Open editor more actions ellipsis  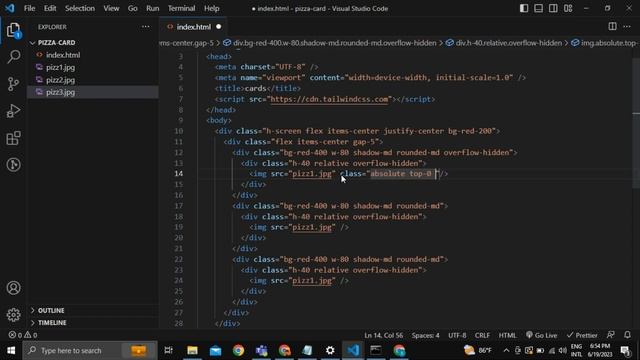click(x=627, y=27)
